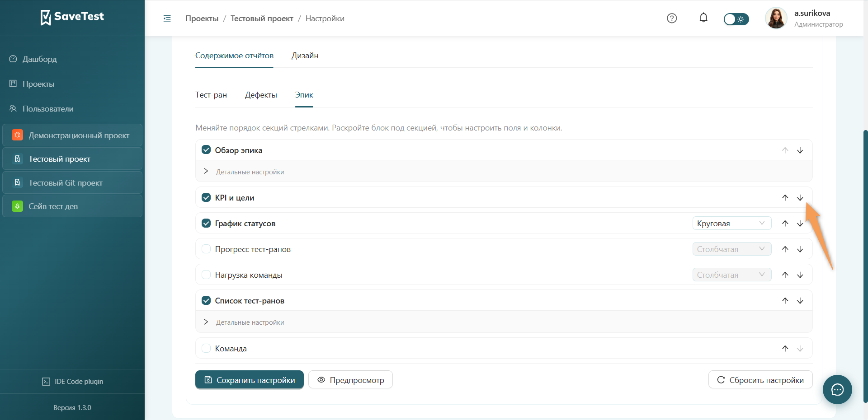
Task: Toggle the light/dark theme switch
Action: point(736,19)
